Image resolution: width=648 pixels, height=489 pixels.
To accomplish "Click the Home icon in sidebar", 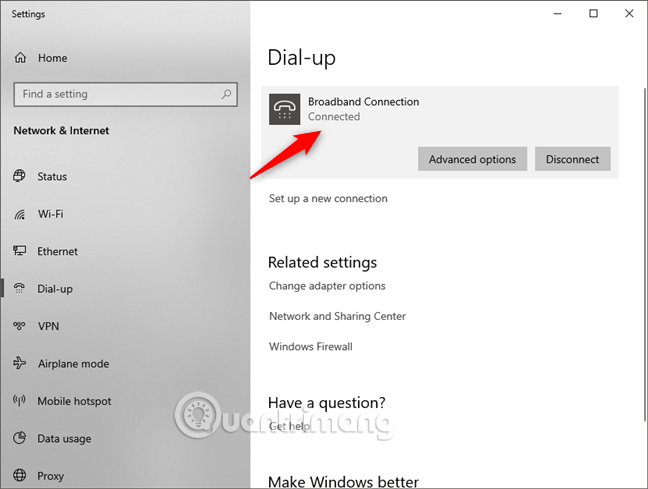I will click(x=20, y=58).
